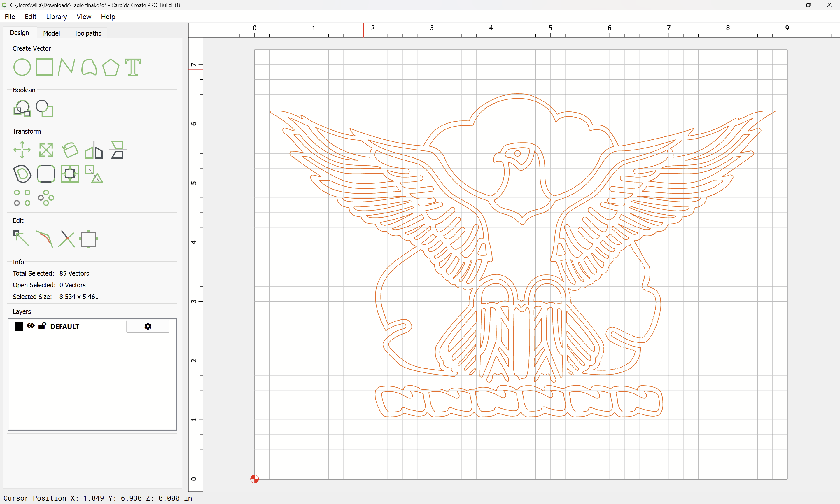The height and width of the screenshot is (504, 840).
Task: Switch to the Design tab
Action: 19,33
